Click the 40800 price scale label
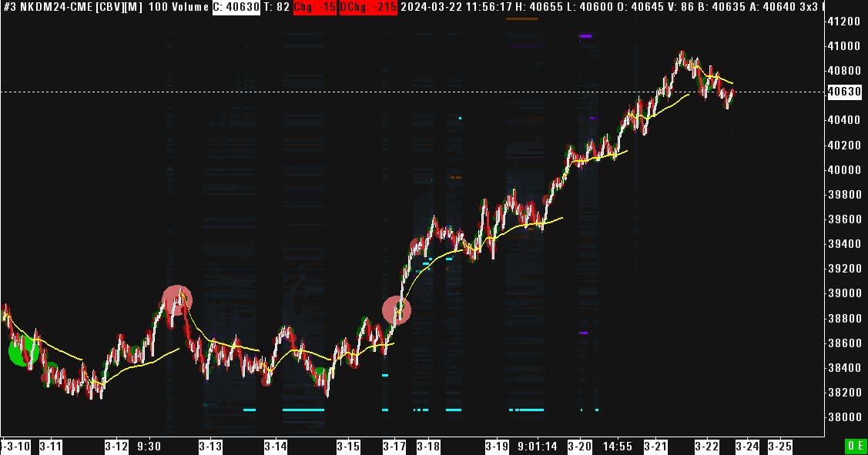Image resolution: width=868 pixels, height=455 pixels. pyautogui.click(x=843, y=71)
